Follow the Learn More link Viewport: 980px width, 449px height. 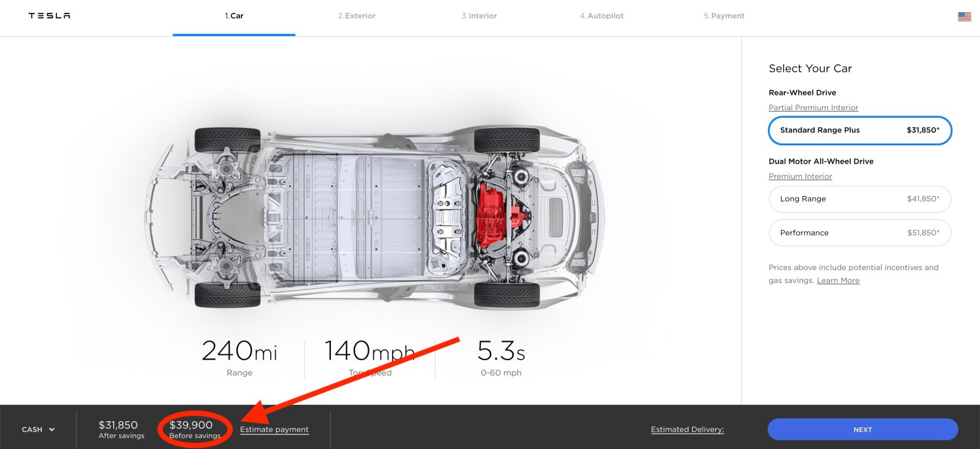[838, 281]
